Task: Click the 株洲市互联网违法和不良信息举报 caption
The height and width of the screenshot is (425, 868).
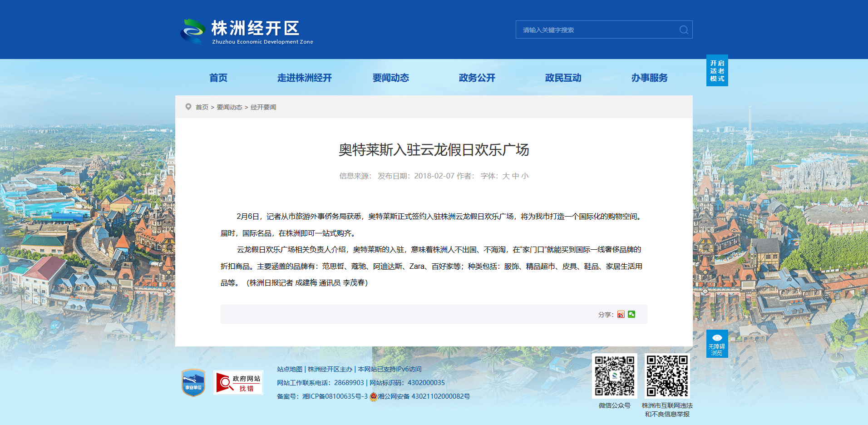Action: pyautogui.click(x=667, y=410)
